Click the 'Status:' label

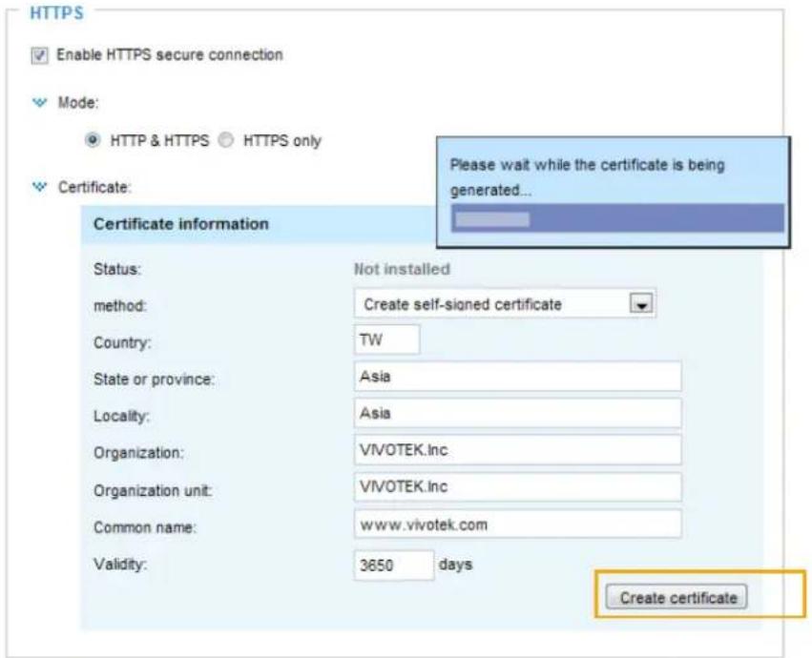click(x=117, y=270)
